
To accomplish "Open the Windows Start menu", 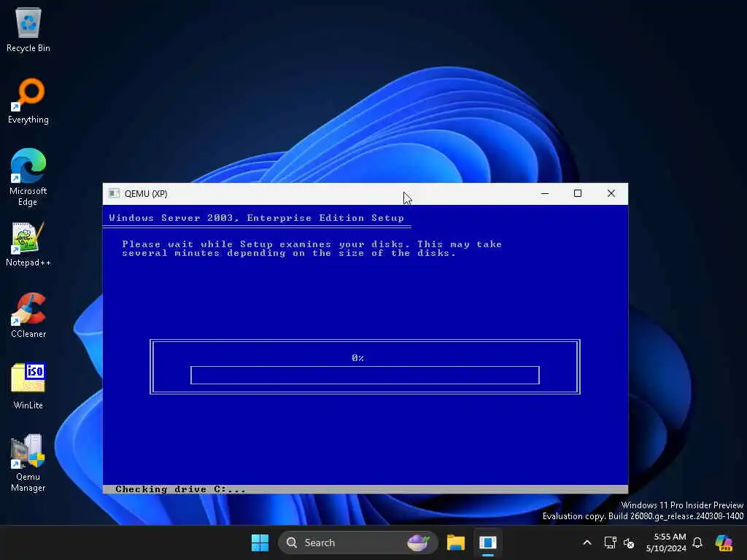I will (260, 542).
